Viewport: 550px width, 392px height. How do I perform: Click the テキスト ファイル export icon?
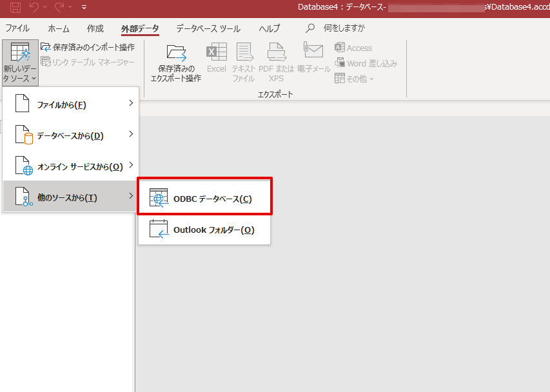pos(244,52)
